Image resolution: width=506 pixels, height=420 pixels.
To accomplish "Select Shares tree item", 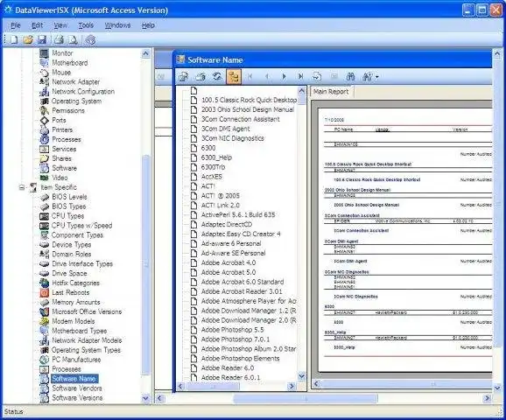I will pos(61,158).
